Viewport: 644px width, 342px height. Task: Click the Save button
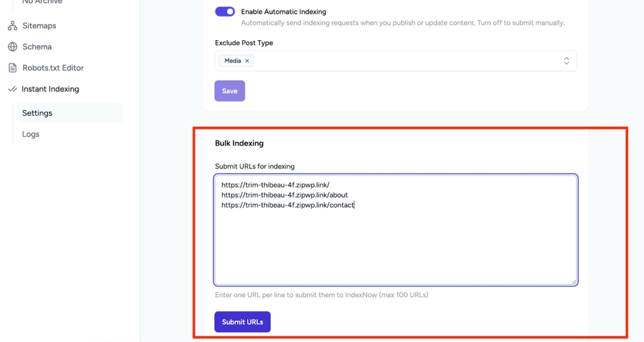click(230, 91)
